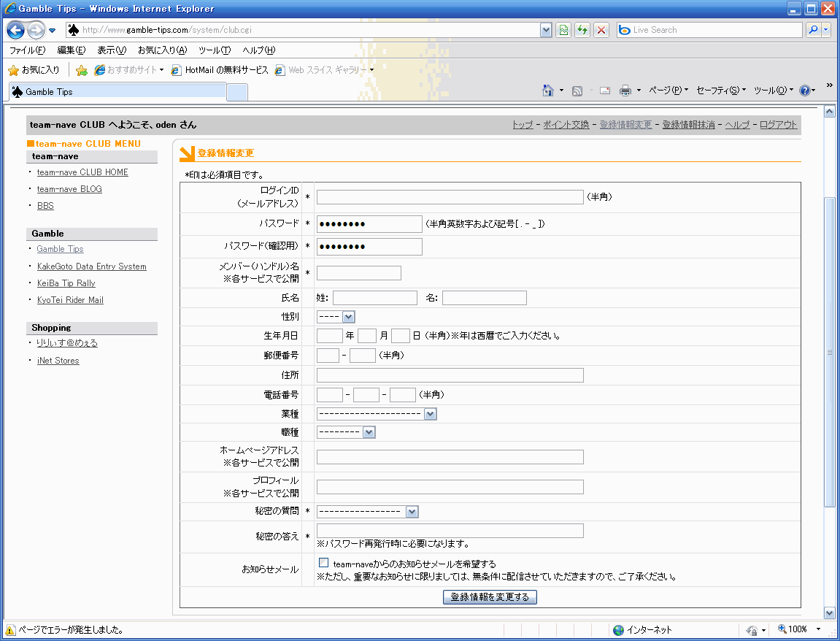
Task: Open the セーフティ(S) command bar menu
Action: coord(720,91)
